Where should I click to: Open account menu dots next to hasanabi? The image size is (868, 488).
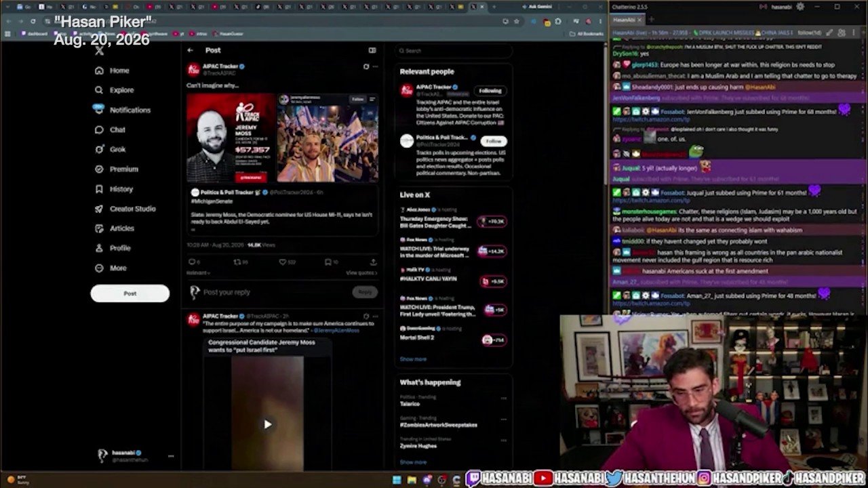(x=171, y=456)
